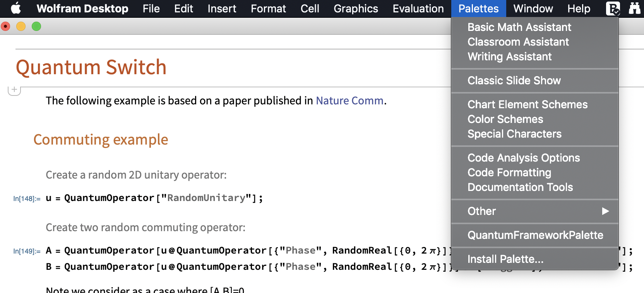Open the Insert menu
The width and height of the screenshot is (644, 293).
pos(222,9)
